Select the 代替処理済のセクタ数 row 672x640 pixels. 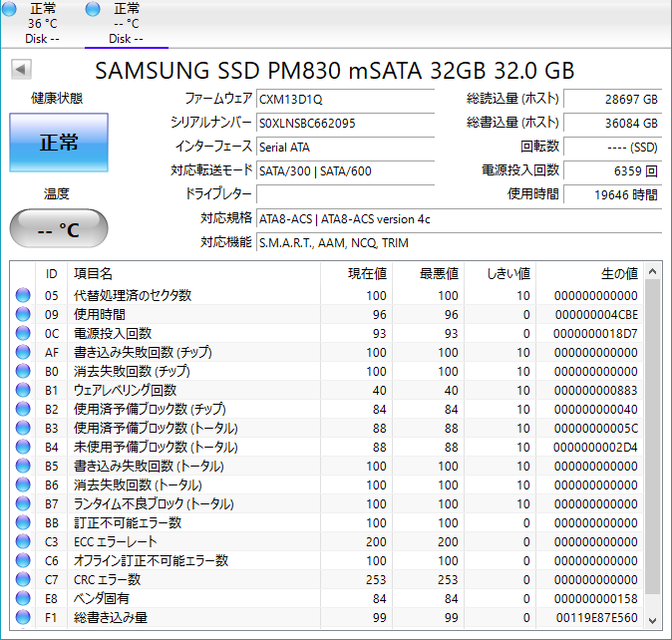[x=327, y=296]
